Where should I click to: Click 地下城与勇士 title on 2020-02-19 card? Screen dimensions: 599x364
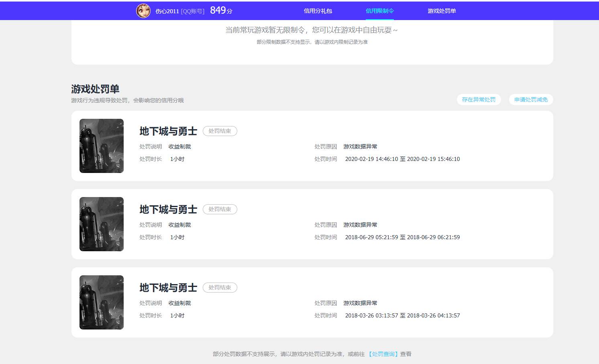168,131
